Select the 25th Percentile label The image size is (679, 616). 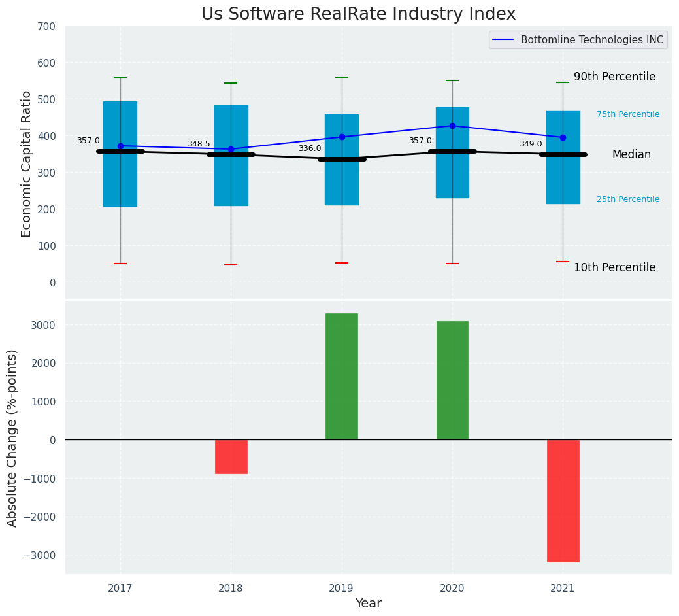pyautogui.click(x=628, y=199)
